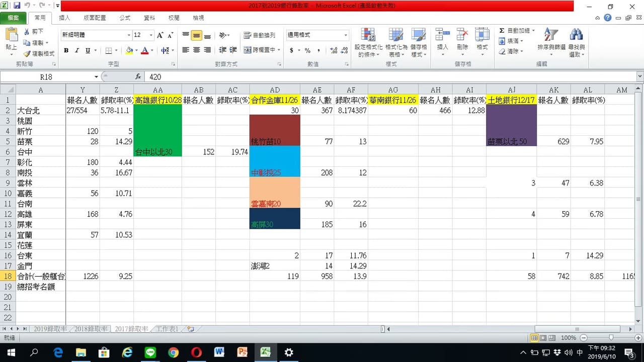Click the Cut (剪下) scissors button
The width and height of the screenshot is (644, 362).
[33, 32]
